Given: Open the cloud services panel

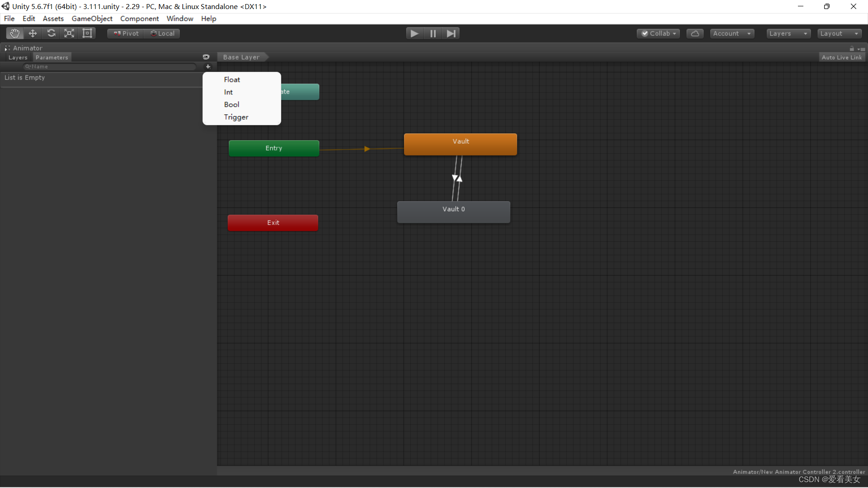Looking at the screenshot, I should pos(695,33).
